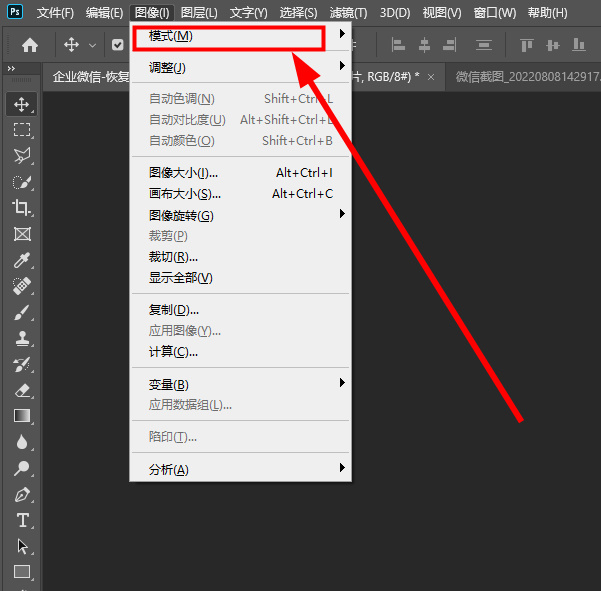Expand the 图像旋转(G) submenu arrow

coord(342,214)
